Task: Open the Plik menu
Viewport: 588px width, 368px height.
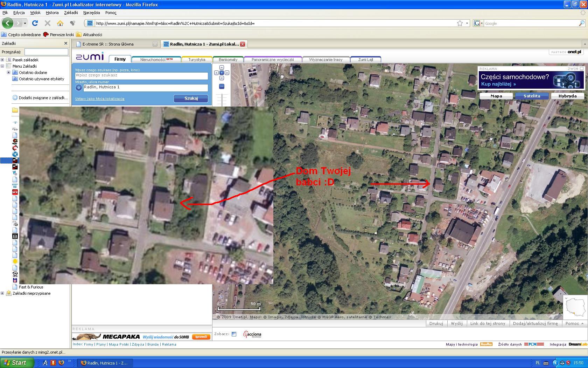Action: pos(5,13)
